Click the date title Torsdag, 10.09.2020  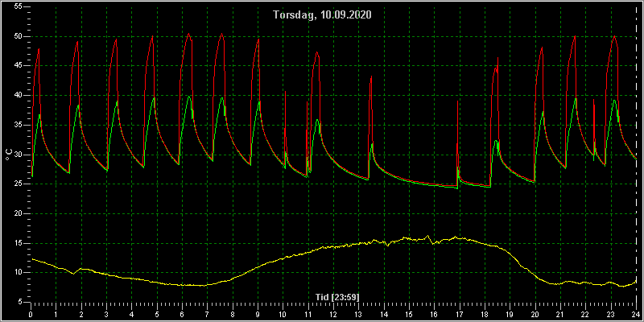(323, 15)
